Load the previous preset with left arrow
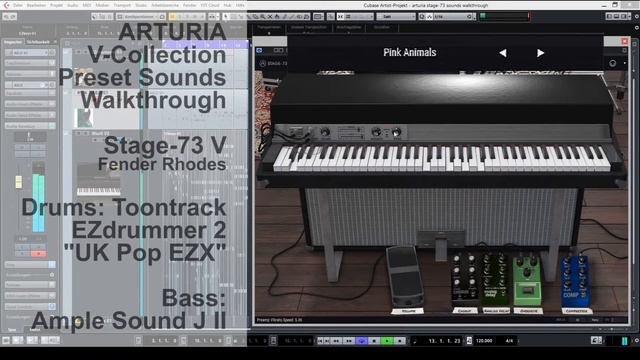The height and width of the screenshot is (360, 640). coord(503,53)
